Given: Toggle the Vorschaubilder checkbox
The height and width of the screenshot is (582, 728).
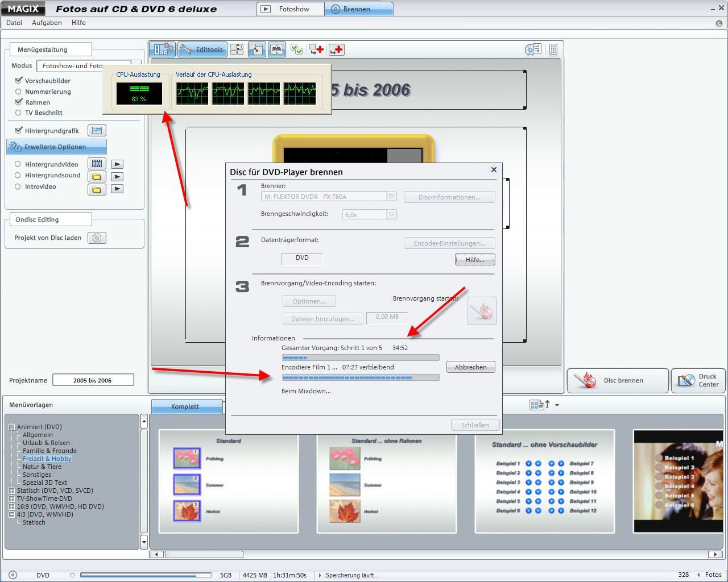Looking at the screenshot, I should click(x=19, y=81).
